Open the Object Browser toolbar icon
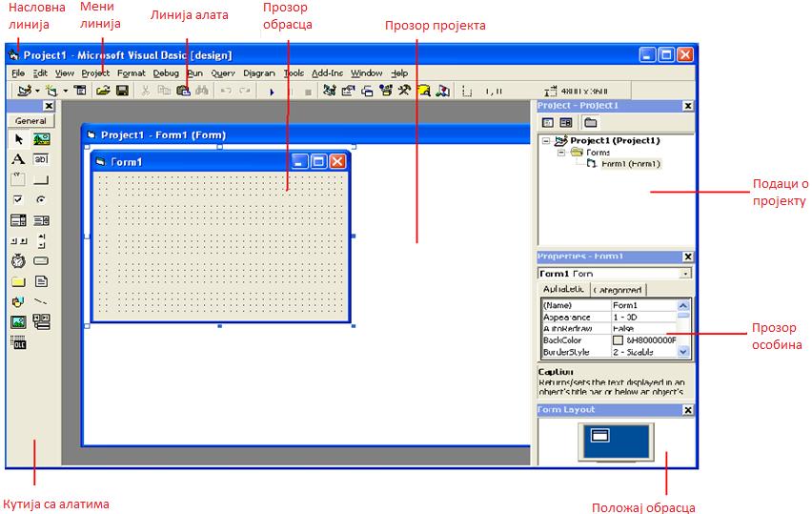Screen dimensions: 812x514 [386, 91]
